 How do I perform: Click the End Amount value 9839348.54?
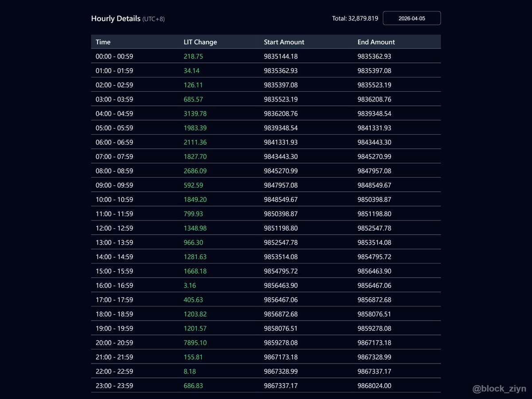click(375, 113)
